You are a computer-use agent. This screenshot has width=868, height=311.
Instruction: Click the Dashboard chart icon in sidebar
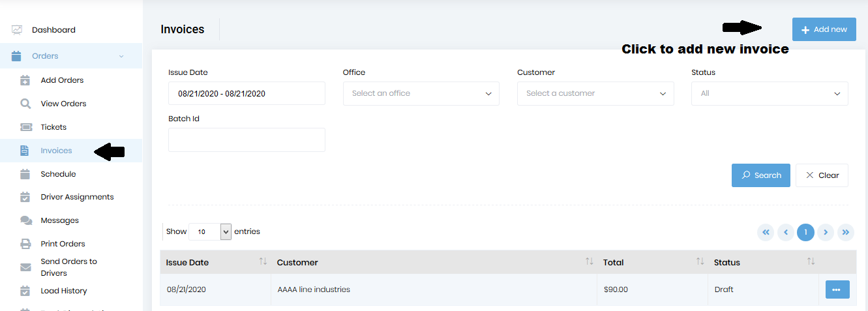pyautogui.click(x=17, y=30)
